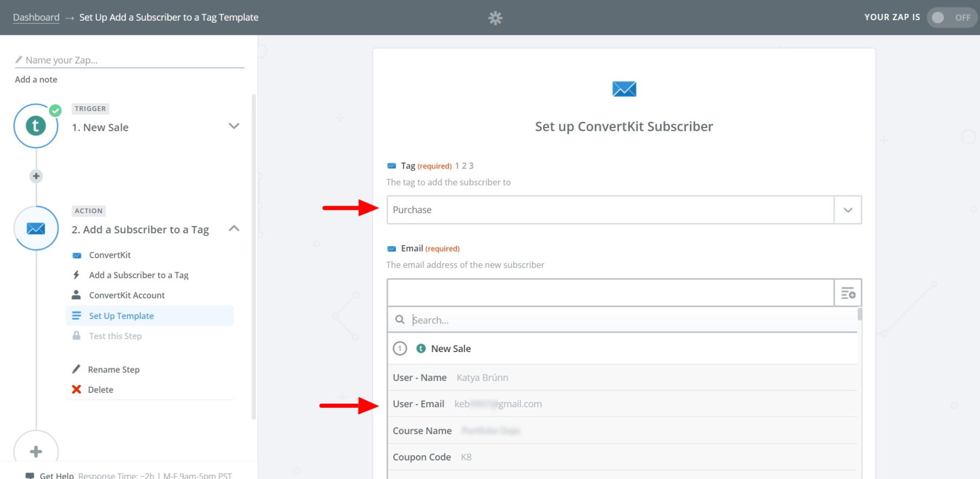Image resolution: width=980 pixels, height=479 pixels.
Task: Select Course Name field option
Action: (x=622, y=431)
